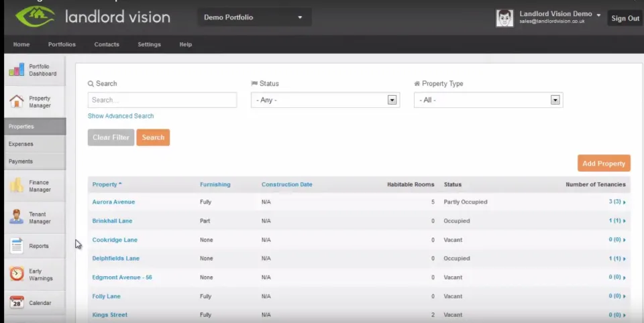Viewport: 644px width, 323px height.
Task: Click the user avatar picture
Action: point(504,18)
